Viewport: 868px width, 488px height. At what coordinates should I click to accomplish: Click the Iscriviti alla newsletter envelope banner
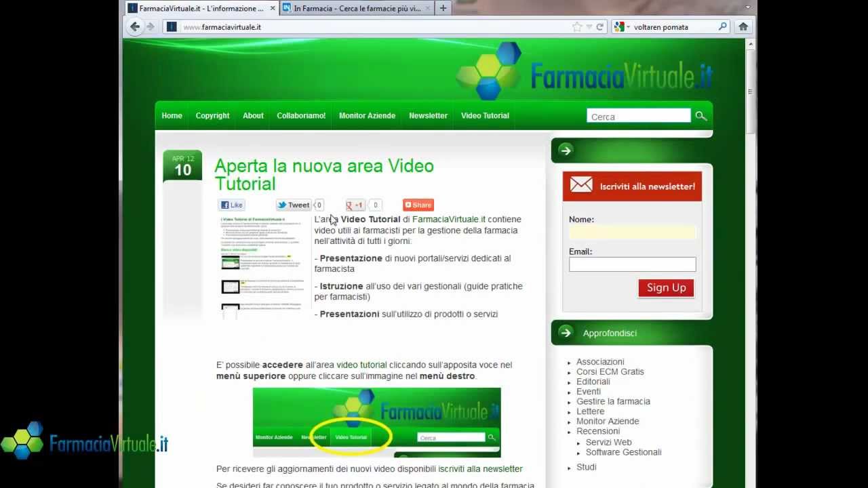point(632,186)
